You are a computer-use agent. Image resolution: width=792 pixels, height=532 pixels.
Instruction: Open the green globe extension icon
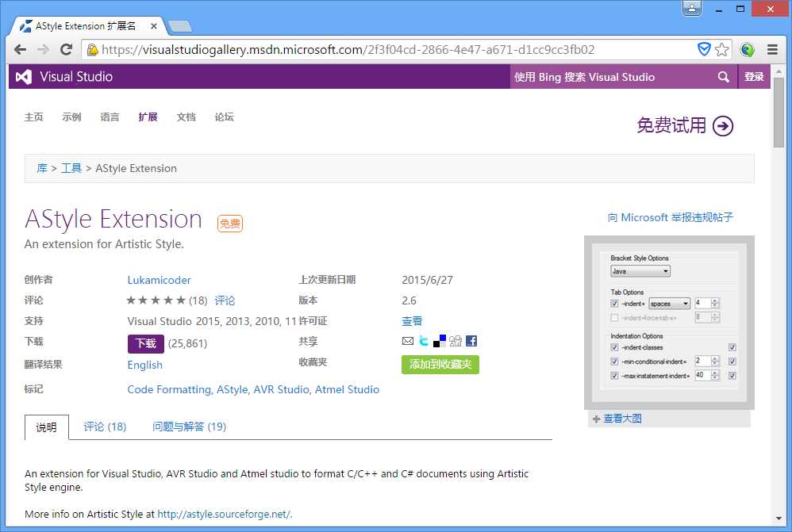tap(747, 49)
